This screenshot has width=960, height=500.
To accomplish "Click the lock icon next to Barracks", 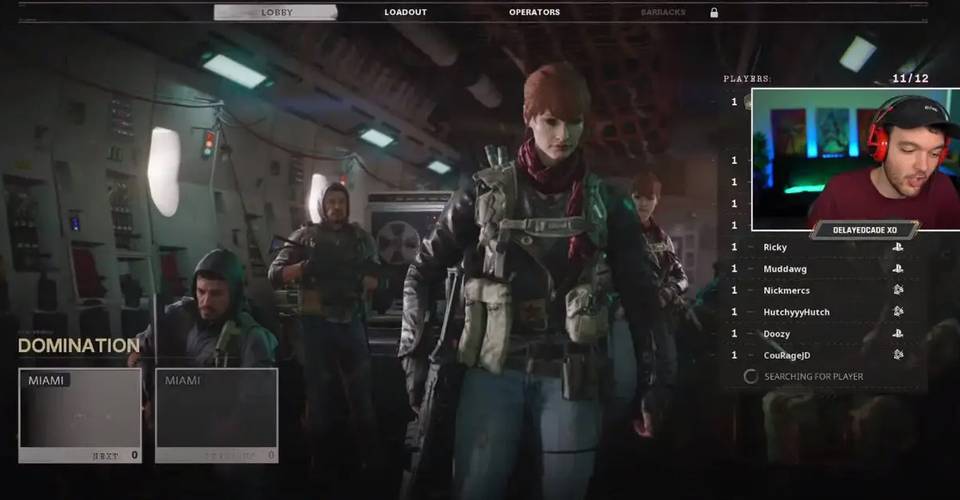I will coord(714,12).
